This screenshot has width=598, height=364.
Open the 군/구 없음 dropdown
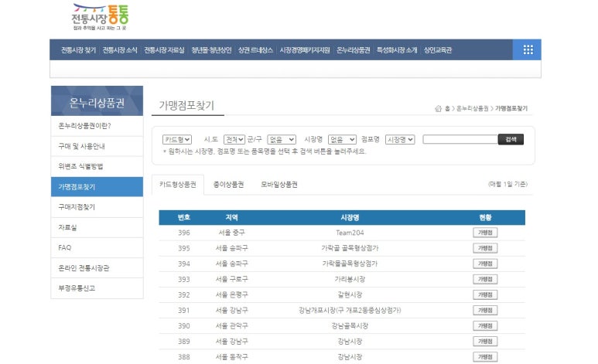click(282, 140)
